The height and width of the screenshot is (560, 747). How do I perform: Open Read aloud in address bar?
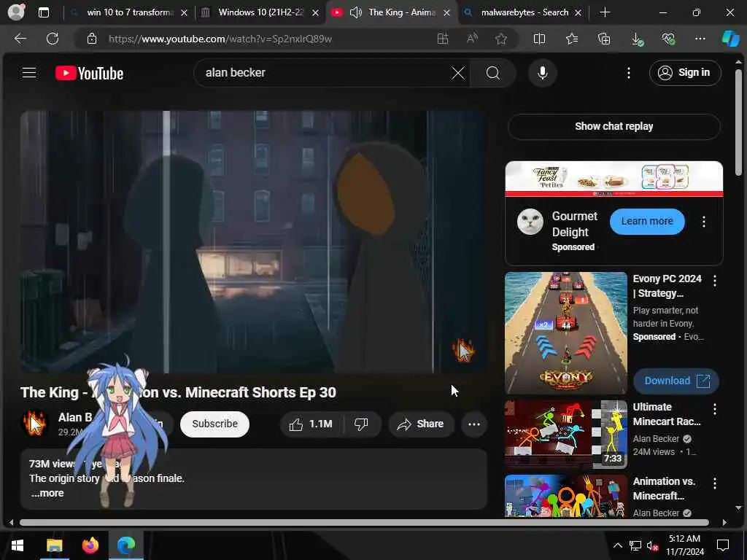472,39
